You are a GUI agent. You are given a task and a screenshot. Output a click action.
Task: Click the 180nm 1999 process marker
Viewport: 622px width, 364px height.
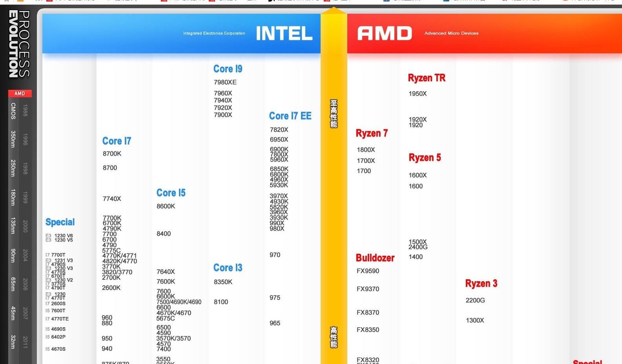[x=19, y=197]
